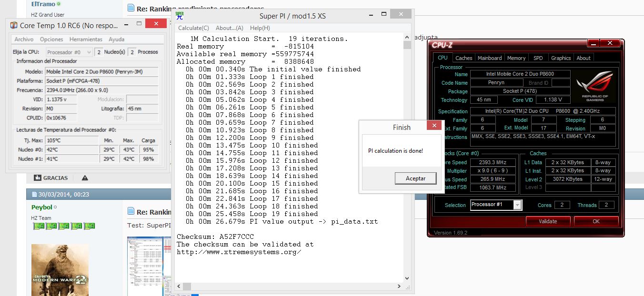Screen dimensions: 644x296
Task: Click the Loop 19 finished line in Super PI
Action: click(x=252, y=214)
